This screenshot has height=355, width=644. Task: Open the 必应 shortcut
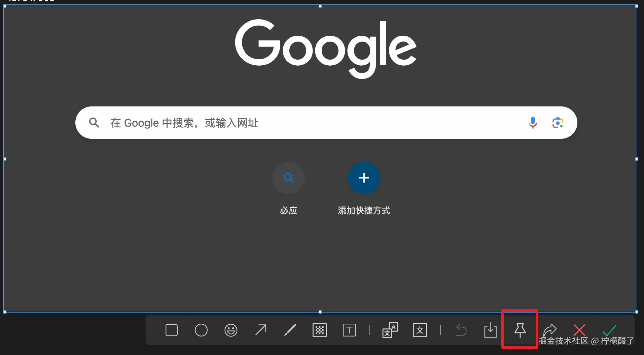(x=289, y=178)
